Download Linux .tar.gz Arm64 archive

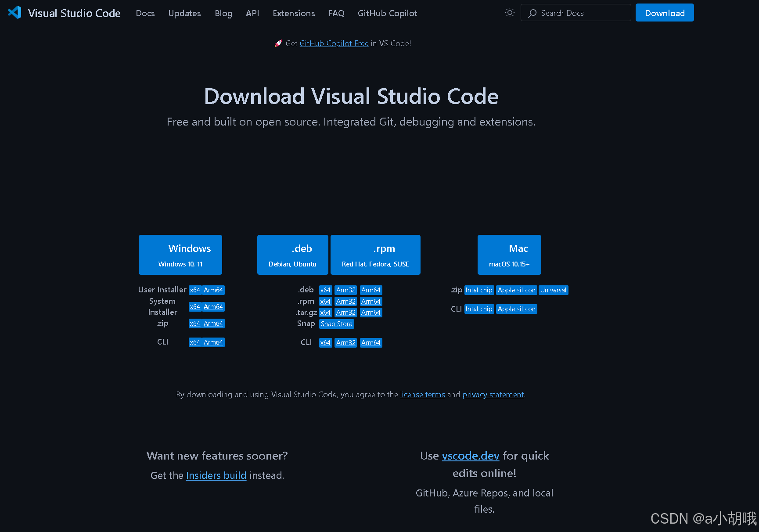pos(371,313)
